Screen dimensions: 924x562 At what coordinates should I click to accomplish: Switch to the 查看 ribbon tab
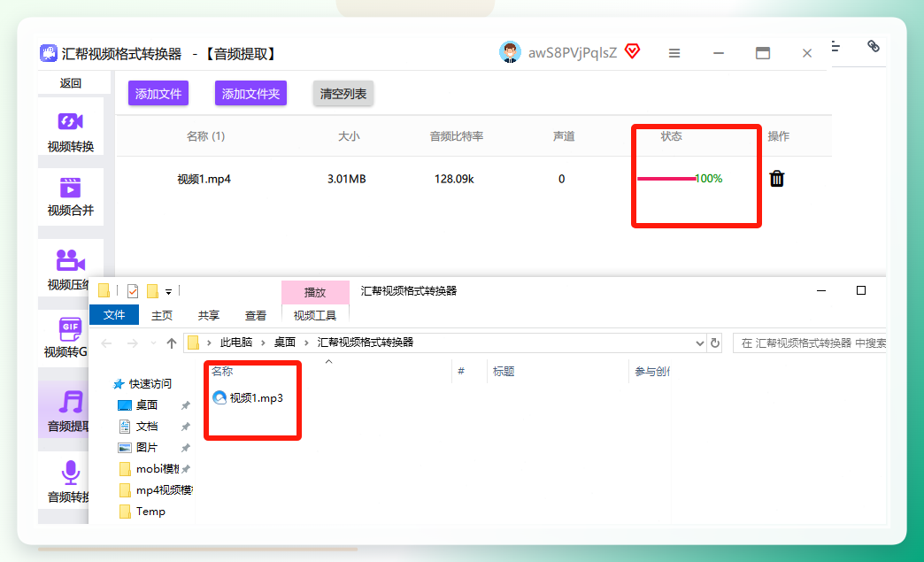tap(255, 316)
